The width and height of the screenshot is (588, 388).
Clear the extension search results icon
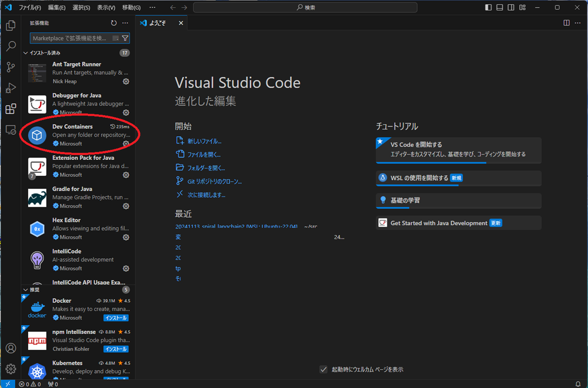pos(116,38)
